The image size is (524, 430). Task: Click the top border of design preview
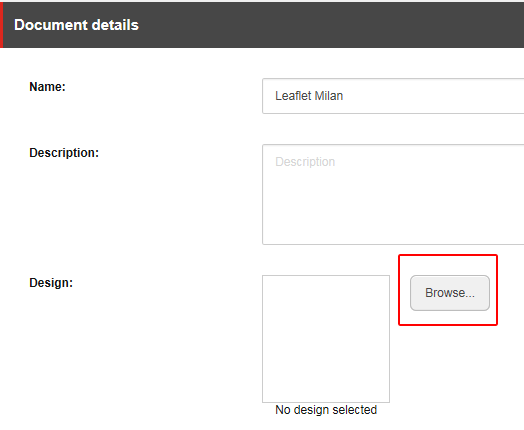(x=326, y=276)
